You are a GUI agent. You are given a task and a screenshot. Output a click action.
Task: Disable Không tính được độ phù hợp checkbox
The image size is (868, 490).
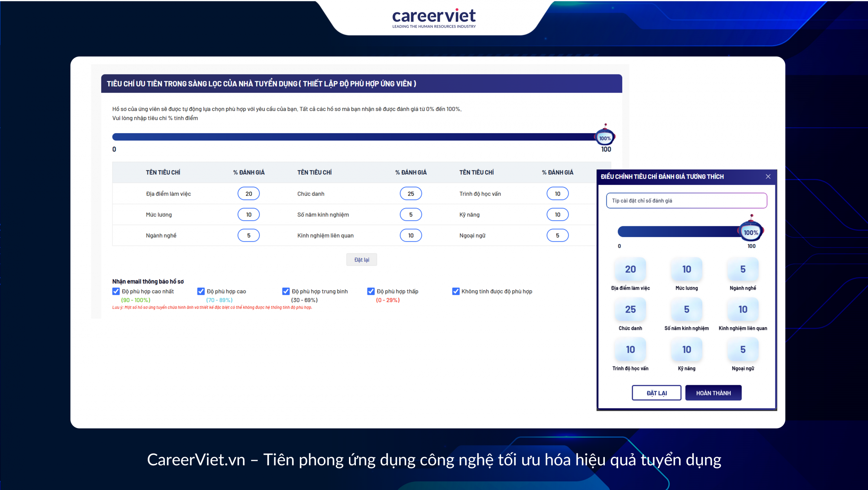point(456,291)
